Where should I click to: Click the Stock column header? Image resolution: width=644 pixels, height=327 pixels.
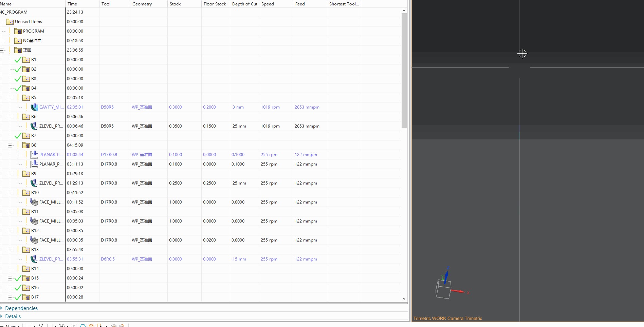coord(184,4)
